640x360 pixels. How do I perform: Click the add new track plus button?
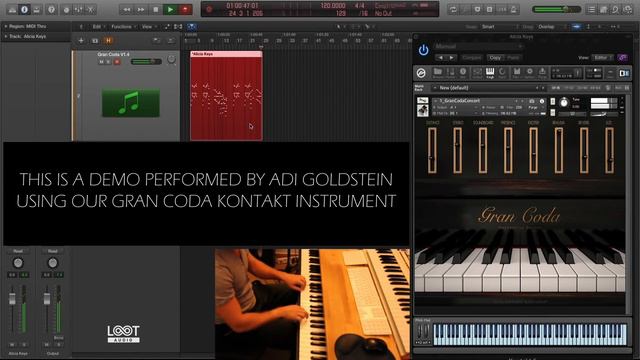coord(81,40)
